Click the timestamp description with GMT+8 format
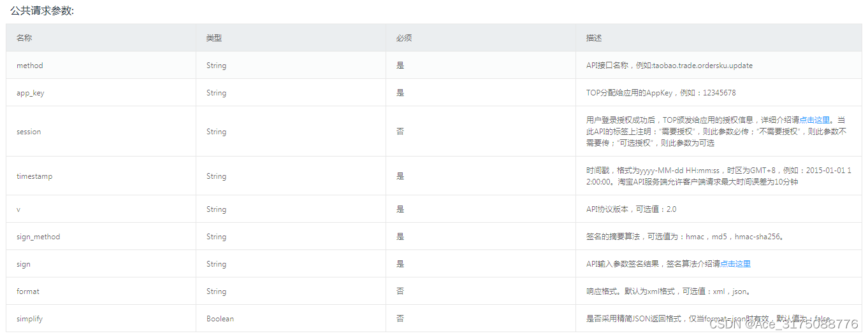Image resolution: width=868 pixels, height=336 pixels. (718, 176)
